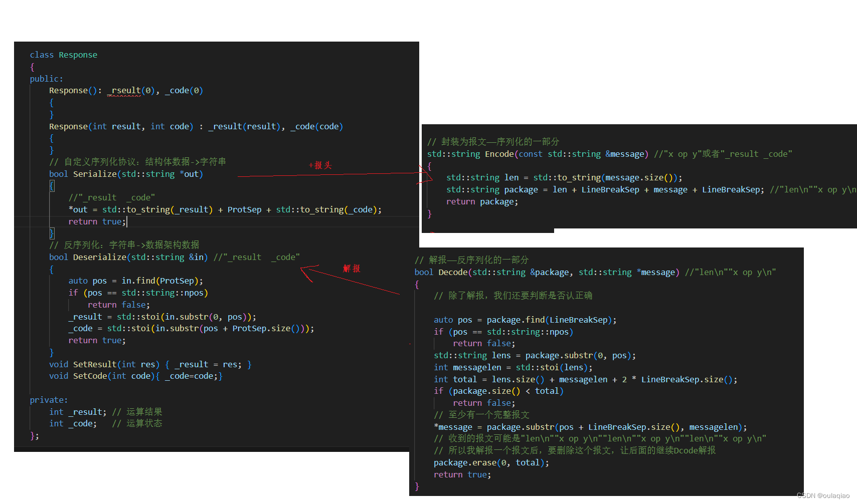Click 'package.erase(0, total);' statement
857x504 pixels.
point(491,462)
